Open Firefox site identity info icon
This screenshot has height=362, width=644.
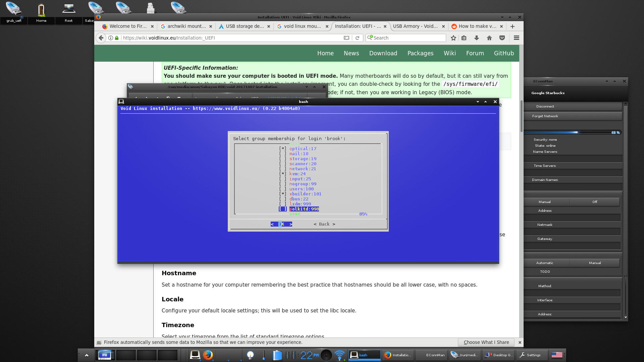pos(111,38)
